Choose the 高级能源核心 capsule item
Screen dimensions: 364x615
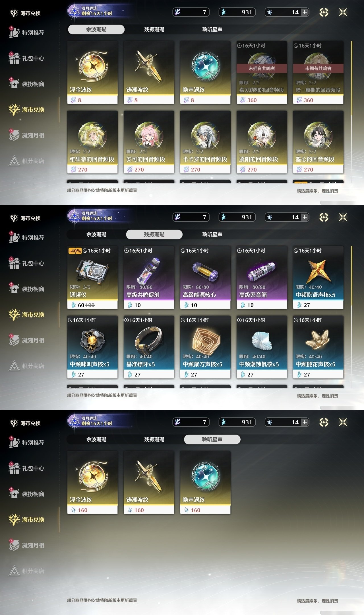pos(205,278)
